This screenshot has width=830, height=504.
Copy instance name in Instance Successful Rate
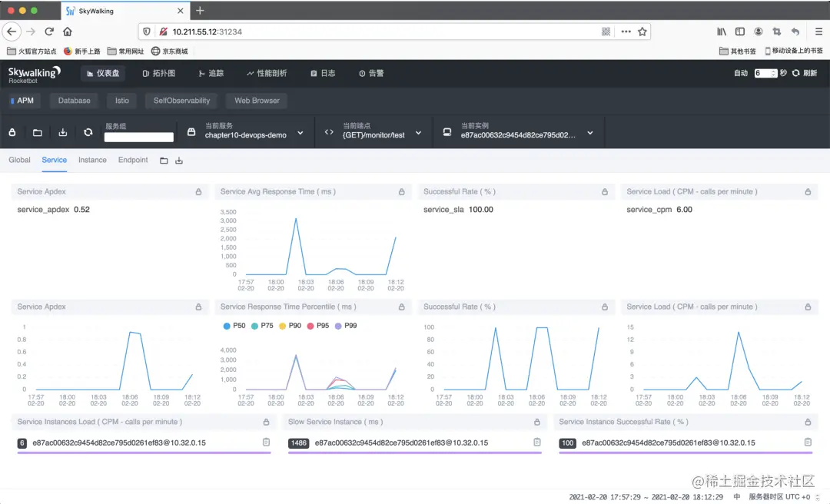pyautogui.click(x=808, y=442)
